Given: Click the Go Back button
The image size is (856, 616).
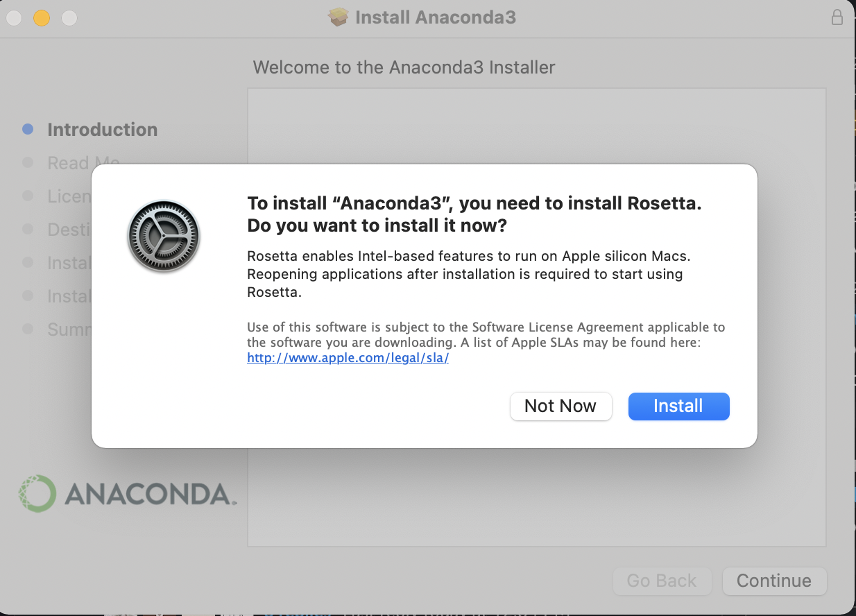Looking at the screenshot, I should tap(661, 581).
